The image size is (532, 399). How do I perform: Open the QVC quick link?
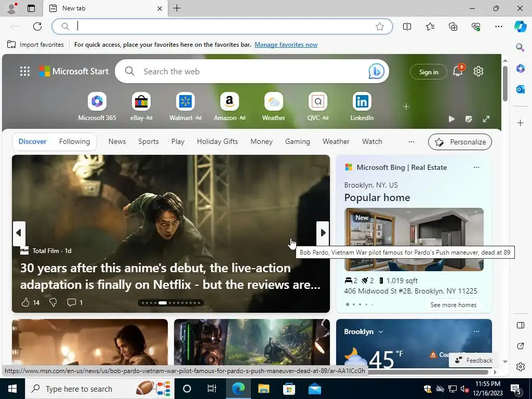click(x=317, y=107)
